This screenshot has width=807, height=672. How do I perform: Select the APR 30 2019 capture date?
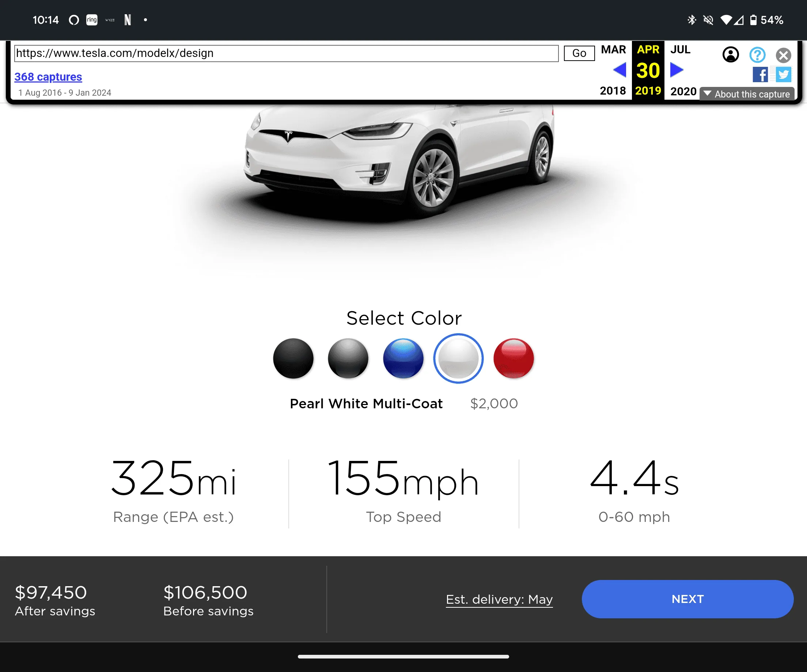click(648, 70)
